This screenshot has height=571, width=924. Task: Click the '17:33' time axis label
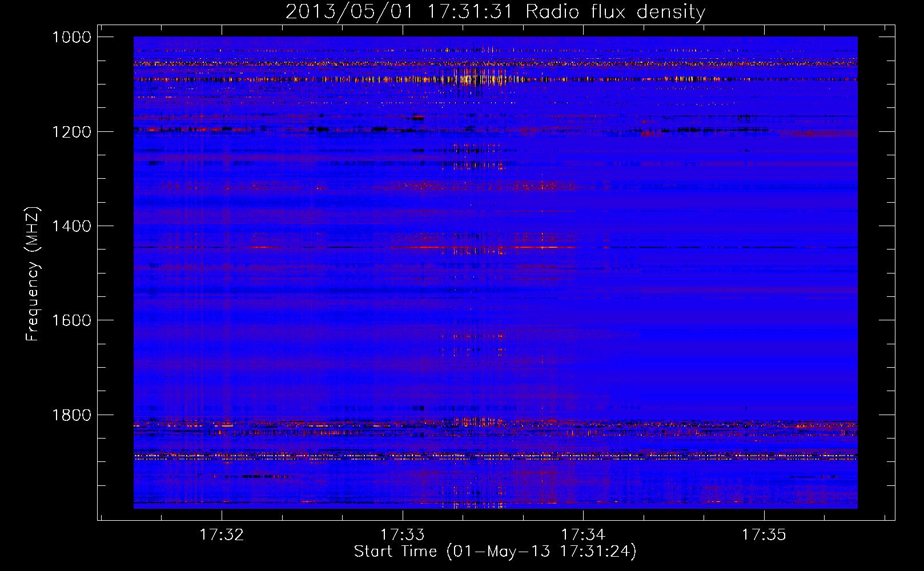403,534
